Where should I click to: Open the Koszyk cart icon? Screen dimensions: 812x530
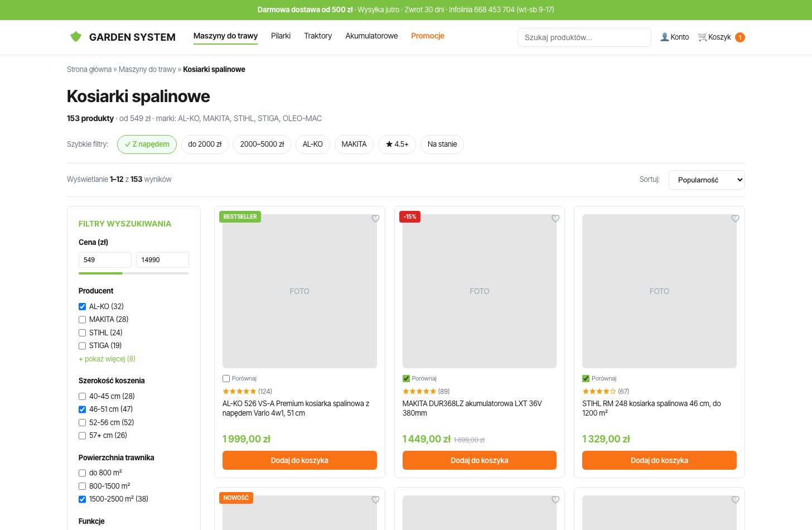click(703, 37)
